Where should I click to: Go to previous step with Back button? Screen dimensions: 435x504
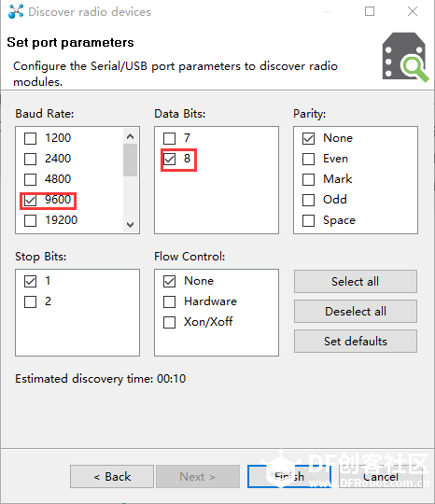(x=112, y=476)
